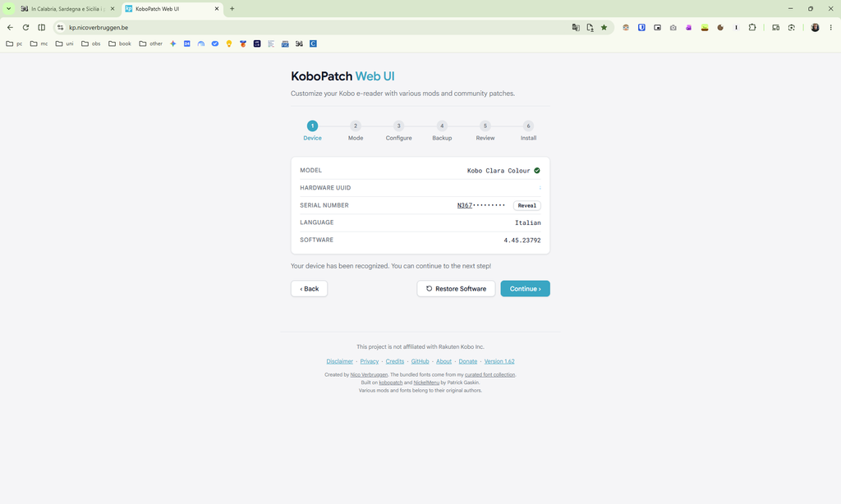
Task: Open the media/cast devices control
Action: 775,27
